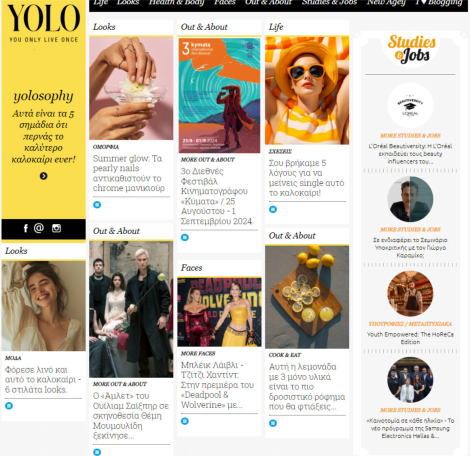Click the blue icon under Κύματα festival article
Image resolution: width=470 pixels, height=456 pixels.
[x=185, y=237]
